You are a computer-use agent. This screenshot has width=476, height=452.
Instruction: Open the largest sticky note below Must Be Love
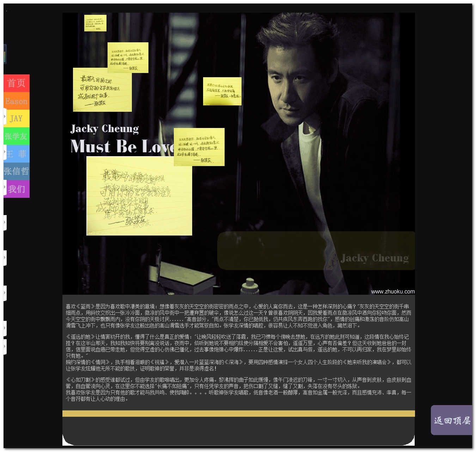[x=139, y=196]
